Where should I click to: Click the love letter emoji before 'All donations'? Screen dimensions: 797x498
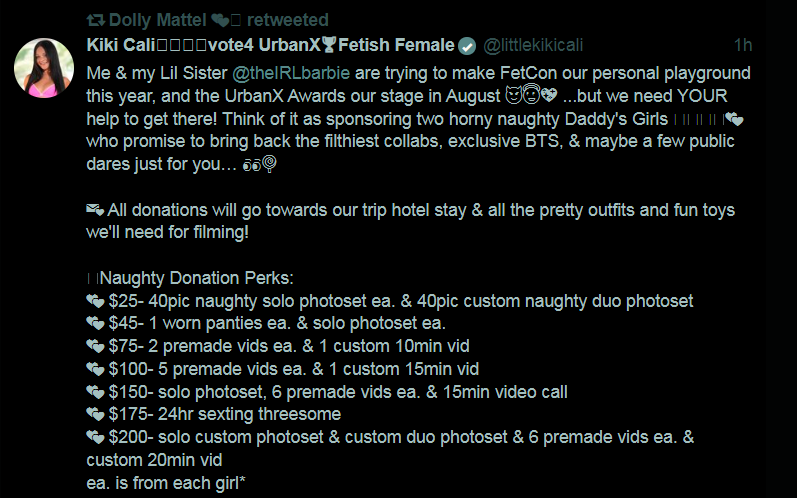click(x=95, y=209)
